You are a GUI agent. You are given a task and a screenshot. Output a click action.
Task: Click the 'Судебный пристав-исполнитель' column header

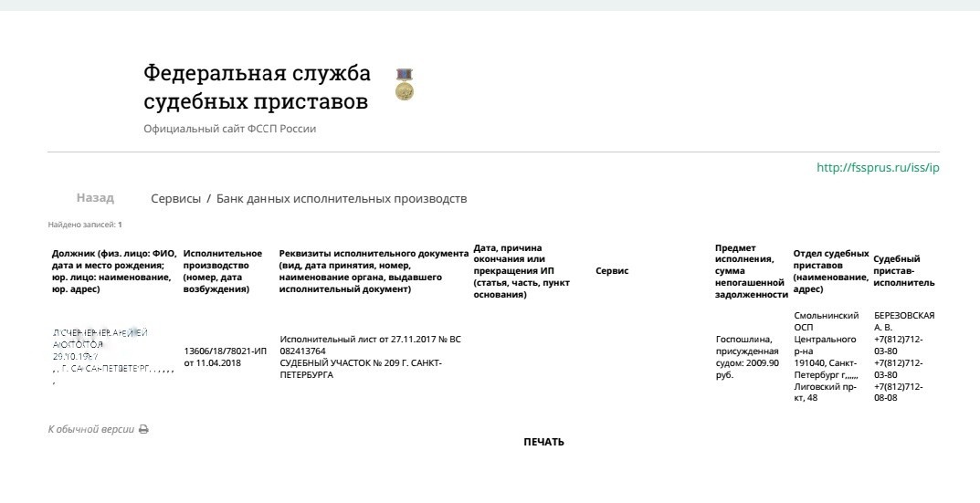903,270
